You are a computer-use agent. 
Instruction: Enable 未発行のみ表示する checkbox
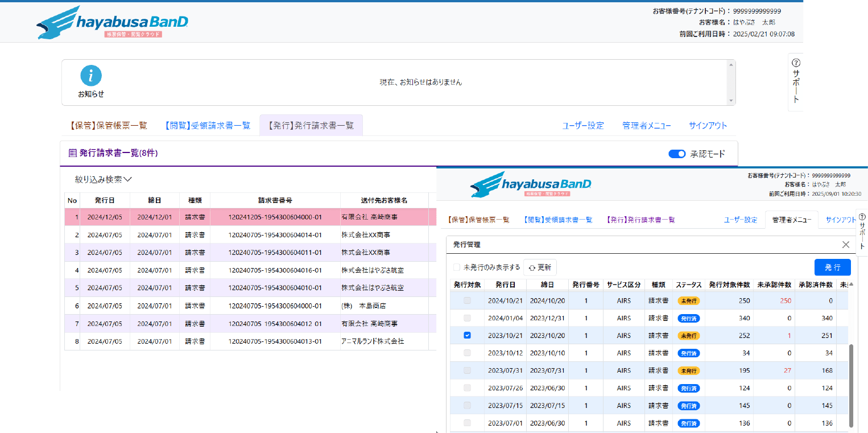coord(457,267)
